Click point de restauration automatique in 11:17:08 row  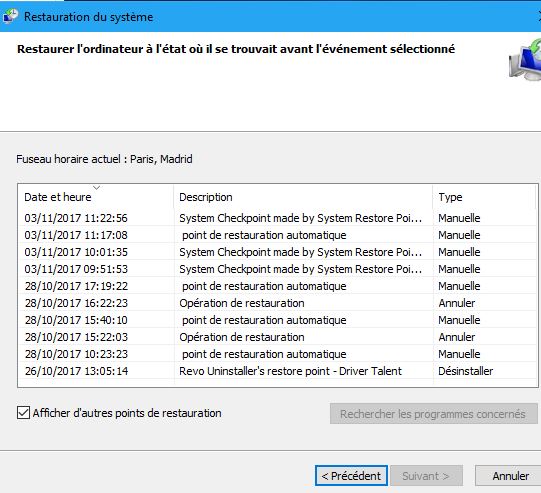click(264, 235)
